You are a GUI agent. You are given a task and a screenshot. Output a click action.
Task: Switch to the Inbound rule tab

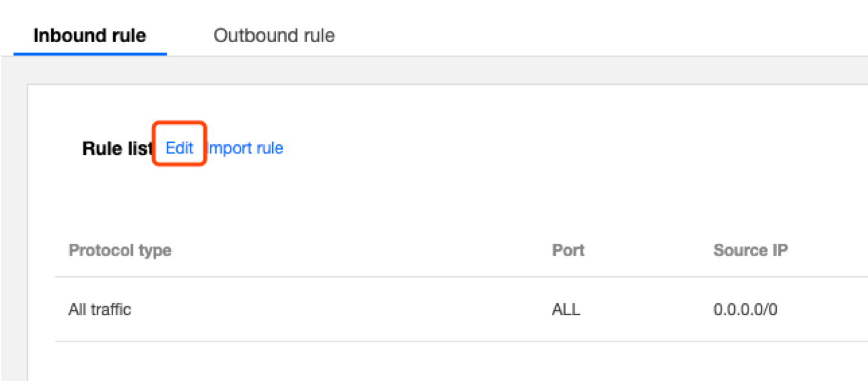point(89,35)
